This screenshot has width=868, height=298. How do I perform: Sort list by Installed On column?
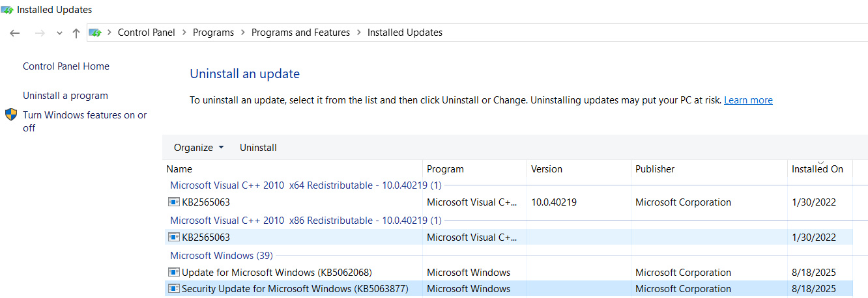[817, 169]
